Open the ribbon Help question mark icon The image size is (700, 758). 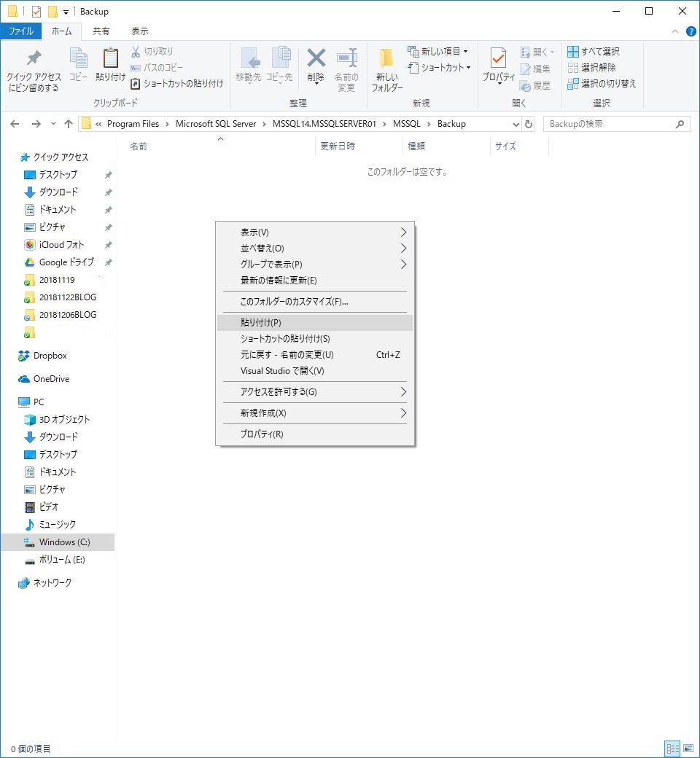pos(691,31)
